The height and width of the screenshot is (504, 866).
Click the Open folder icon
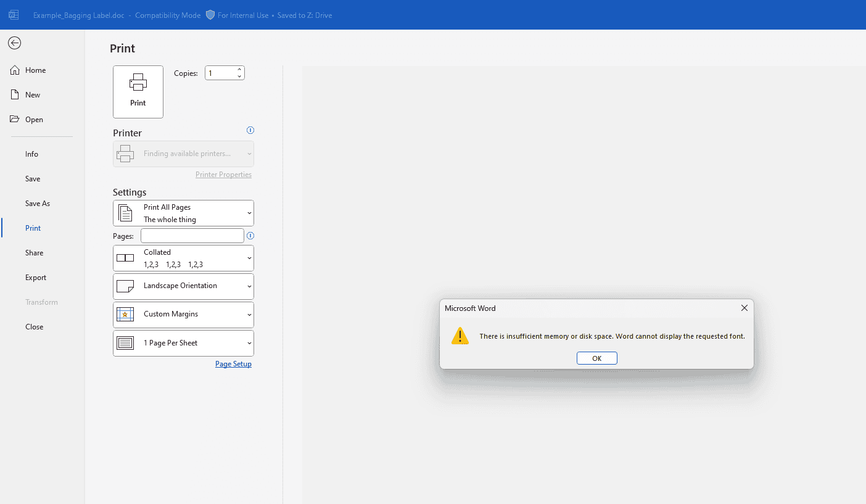pos(15,119)
